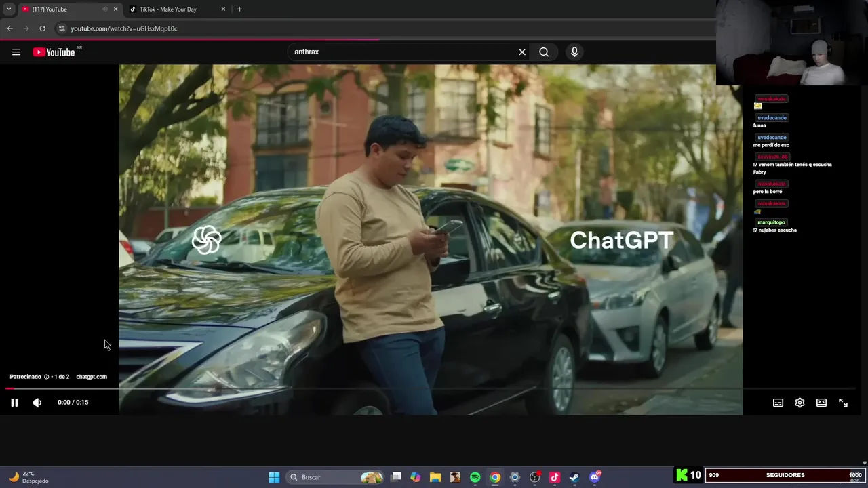Viewport: 868px width, 488px height.
Task: Toggle subtitles on the player
Action: pyautogui.click(x=778, y=403)
